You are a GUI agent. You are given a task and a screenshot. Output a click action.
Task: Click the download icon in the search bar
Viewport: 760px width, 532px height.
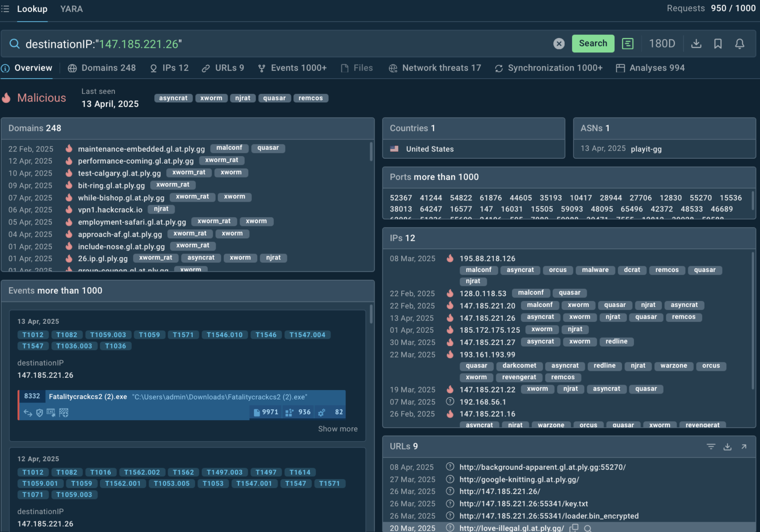tap(696, 44)
